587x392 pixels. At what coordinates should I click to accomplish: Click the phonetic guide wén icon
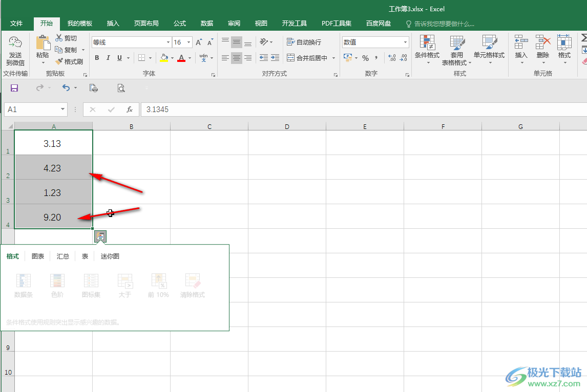[x=203, y=58]
